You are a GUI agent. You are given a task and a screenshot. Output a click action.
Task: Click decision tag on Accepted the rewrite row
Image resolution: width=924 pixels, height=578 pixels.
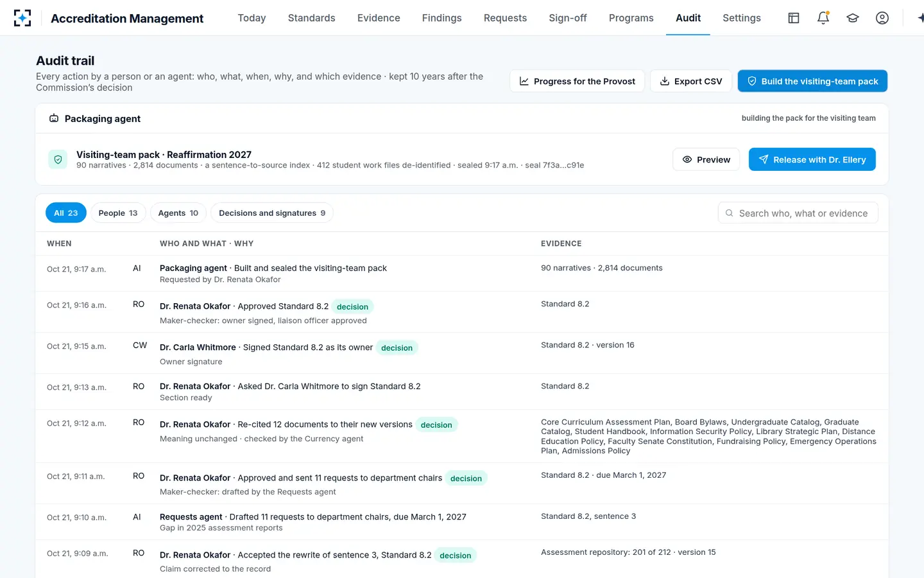point(455,555)
